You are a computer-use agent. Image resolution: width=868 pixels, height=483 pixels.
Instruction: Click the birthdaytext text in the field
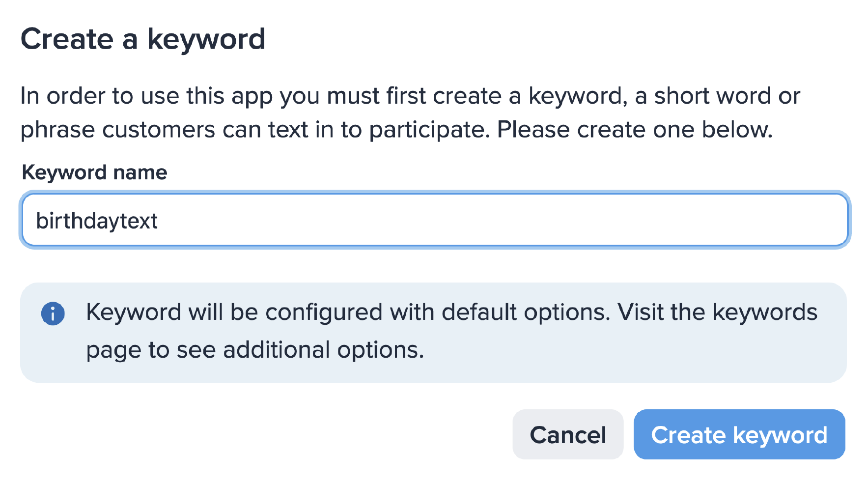tap(97, 221)
